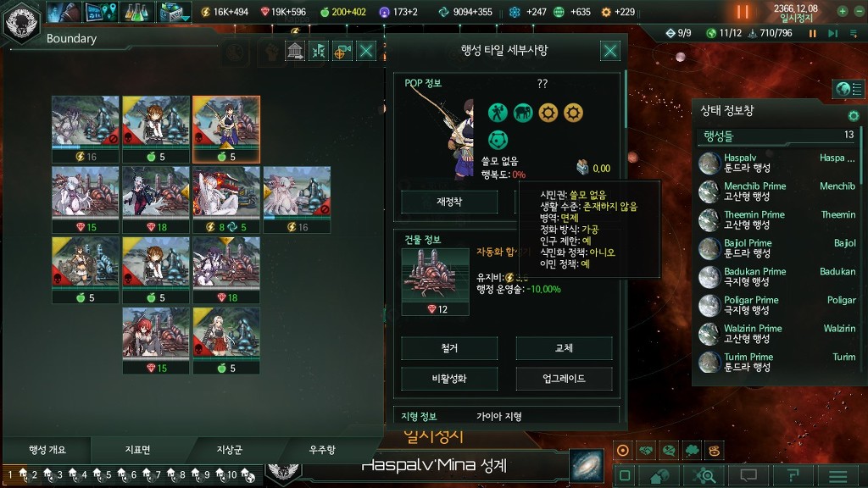868x488 pixels.
Task: Open the help question mark icon
Action: tap(793, 475)
